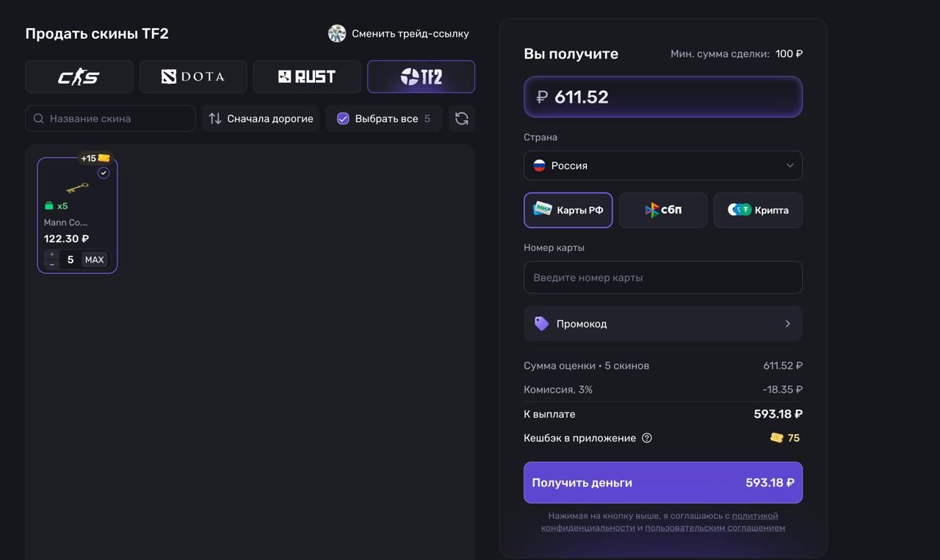This screenshot has height=560, width=940.
Task: Uncheck the Mann Co. key selection checkmark
Action: (104, 173)
